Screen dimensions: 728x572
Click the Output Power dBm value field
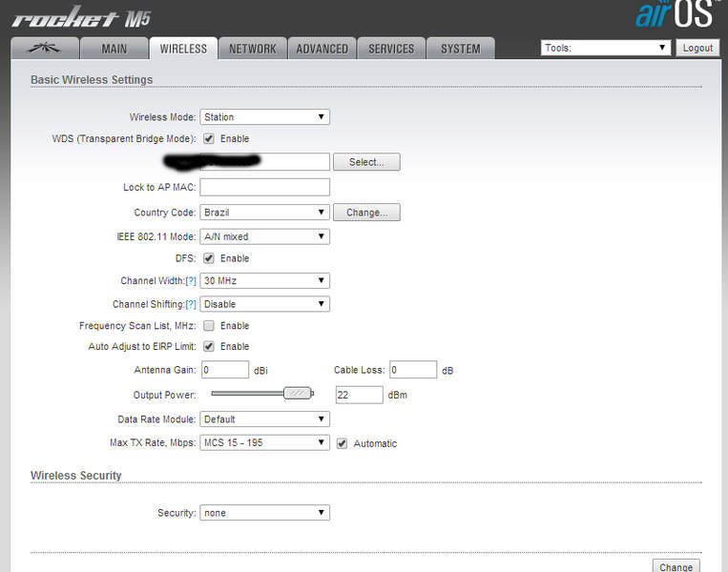point(360,395)
